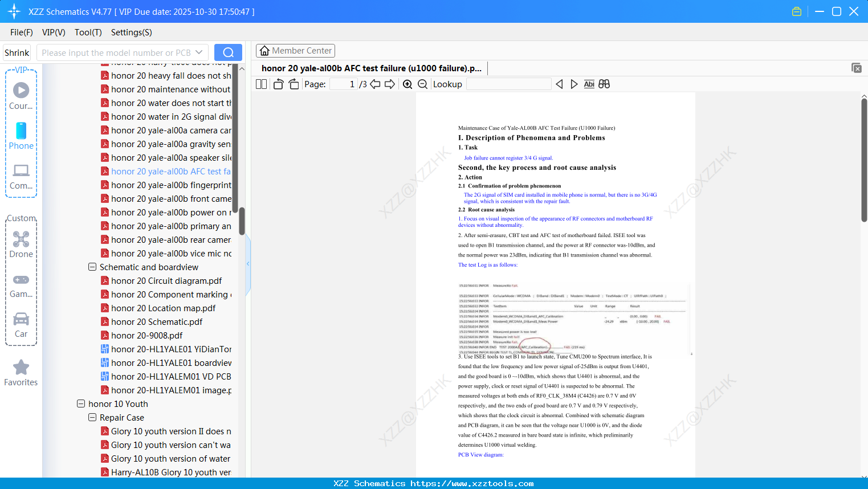Open the Member Center
The height and width of the screenshot is (489, 868).
[295, 51]
